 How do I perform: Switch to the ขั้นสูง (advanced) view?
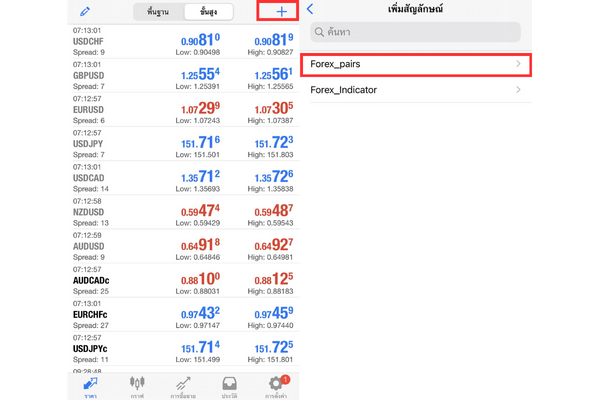(x=209, y=12)
